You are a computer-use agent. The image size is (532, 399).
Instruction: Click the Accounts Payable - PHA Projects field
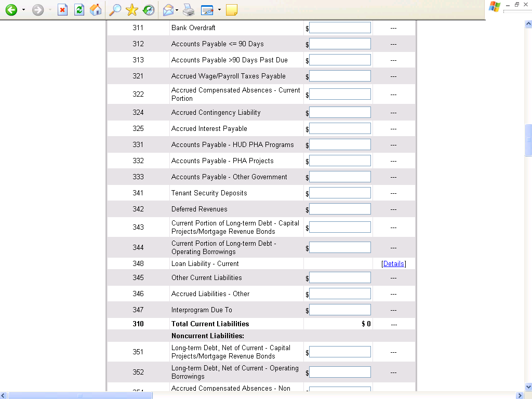pyautogui.click(x=340, y=161)
